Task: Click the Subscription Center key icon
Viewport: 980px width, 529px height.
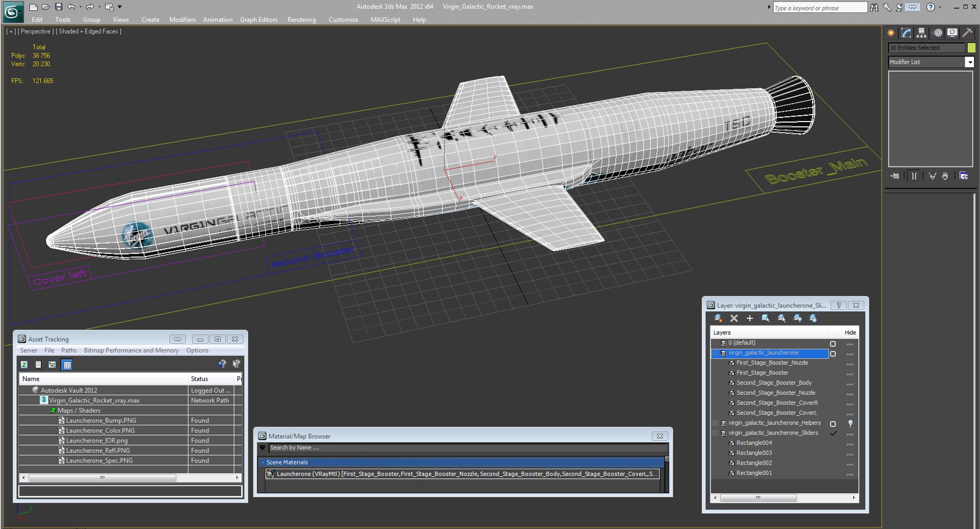Action: [x=887, y=7]
